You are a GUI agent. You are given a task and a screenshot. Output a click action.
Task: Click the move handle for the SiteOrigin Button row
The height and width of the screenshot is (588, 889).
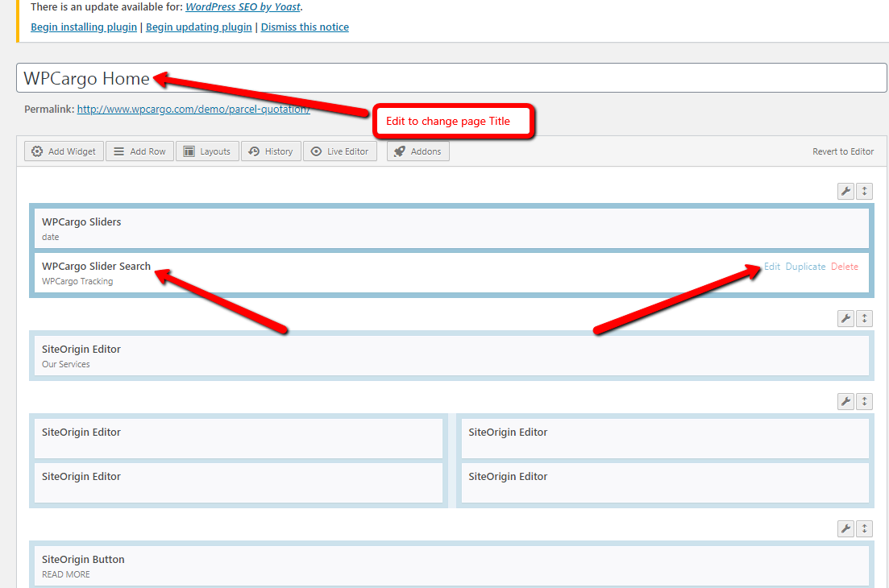click(x=864, y=528)
